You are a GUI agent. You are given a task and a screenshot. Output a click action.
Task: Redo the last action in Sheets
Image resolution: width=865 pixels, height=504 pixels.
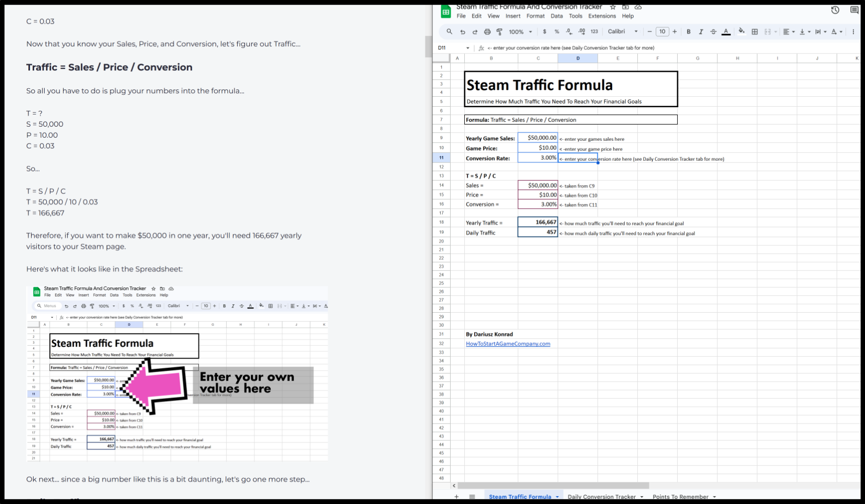point(475,32)
